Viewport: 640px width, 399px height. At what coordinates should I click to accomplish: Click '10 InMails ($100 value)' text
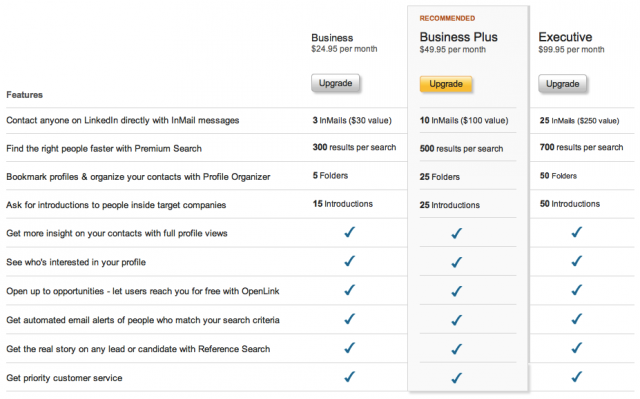[x=464, y=120]
